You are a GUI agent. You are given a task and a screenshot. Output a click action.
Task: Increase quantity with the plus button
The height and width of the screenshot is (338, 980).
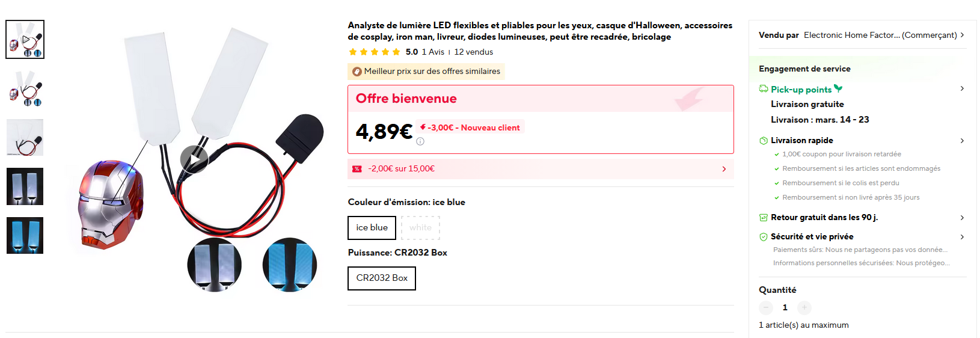tap(804, 307)
